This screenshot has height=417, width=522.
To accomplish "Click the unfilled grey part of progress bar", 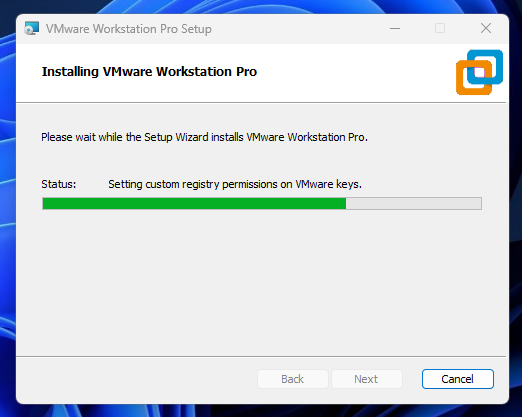I will tap(414, 203).
